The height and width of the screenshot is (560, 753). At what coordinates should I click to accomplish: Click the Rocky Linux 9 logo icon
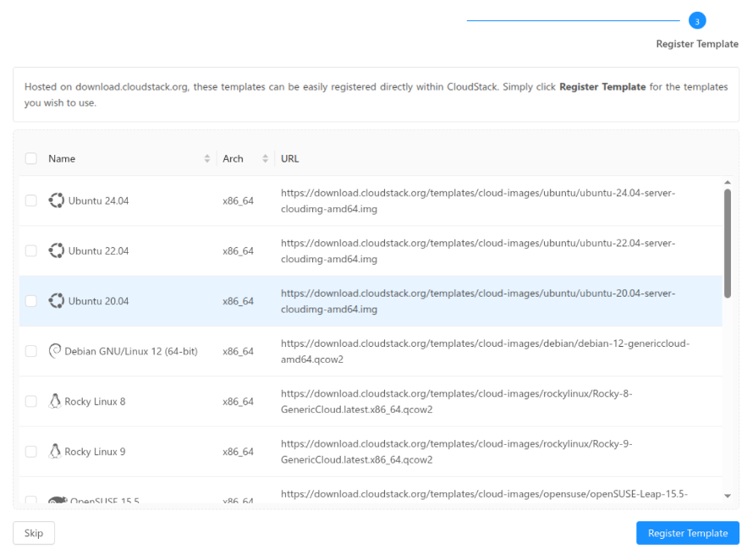click(57, 451)
